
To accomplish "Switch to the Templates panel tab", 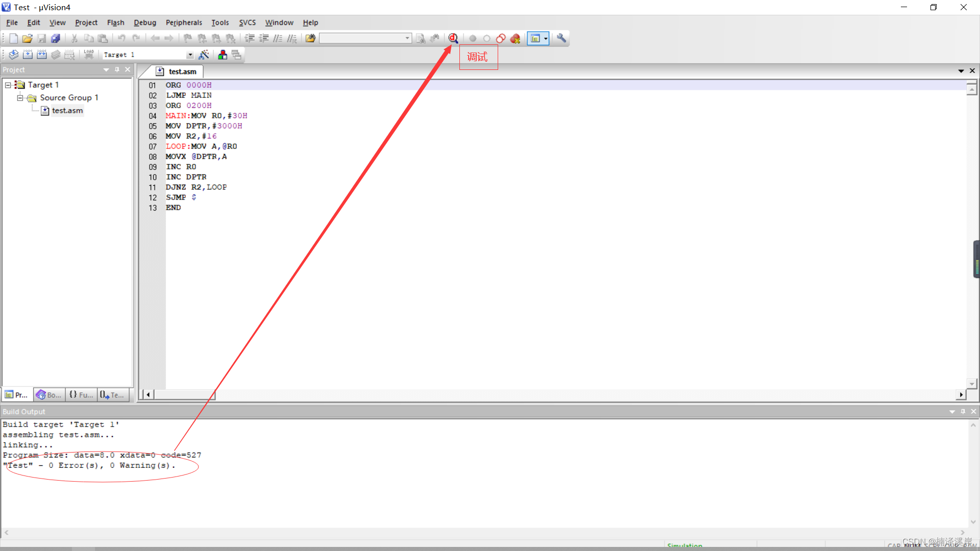I will coord(112,395).
